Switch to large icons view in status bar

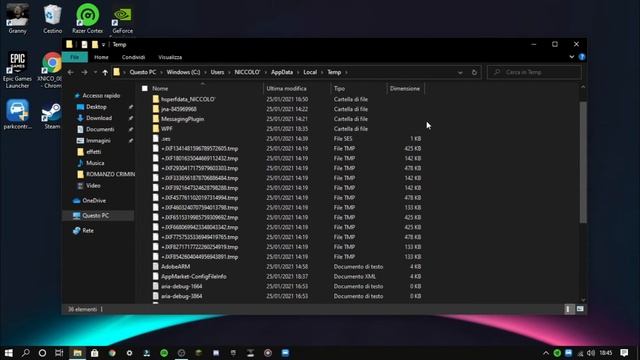point(580,309)
